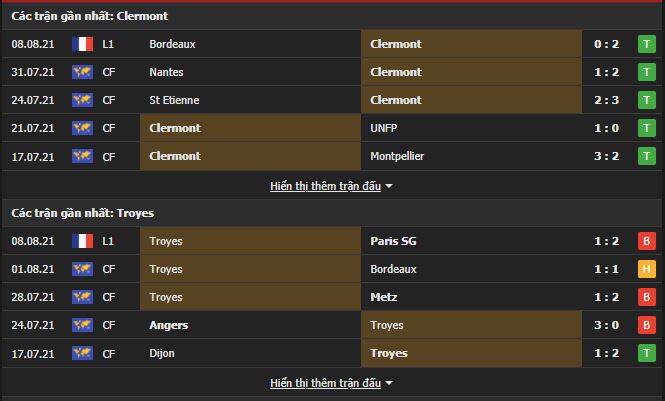
Task: Click the France flag beside Bordeaux vs Clermont
Action: [x=82, y=44]
